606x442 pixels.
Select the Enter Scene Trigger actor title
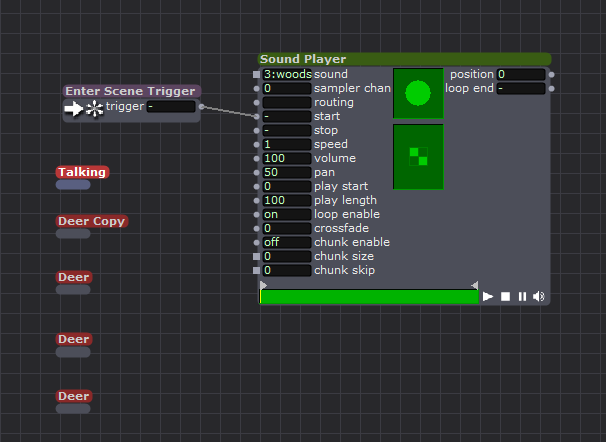pos(131,91)
